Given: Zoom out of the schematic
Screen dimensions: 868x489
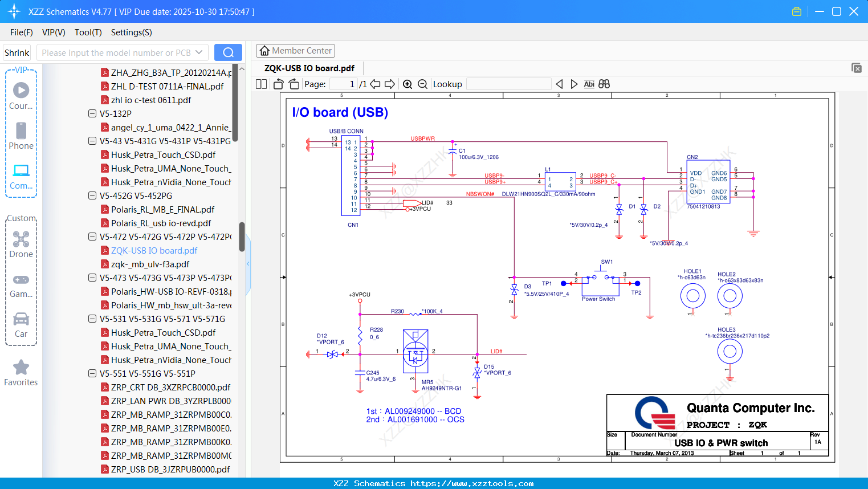Looking at the screenshot, I should [422, 84].
